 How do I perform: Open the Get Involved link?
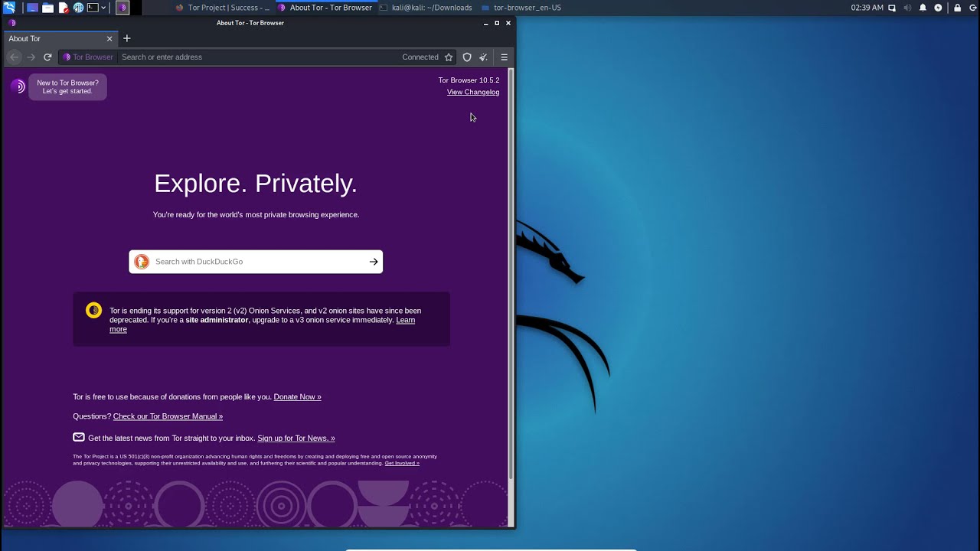(402, 463)
